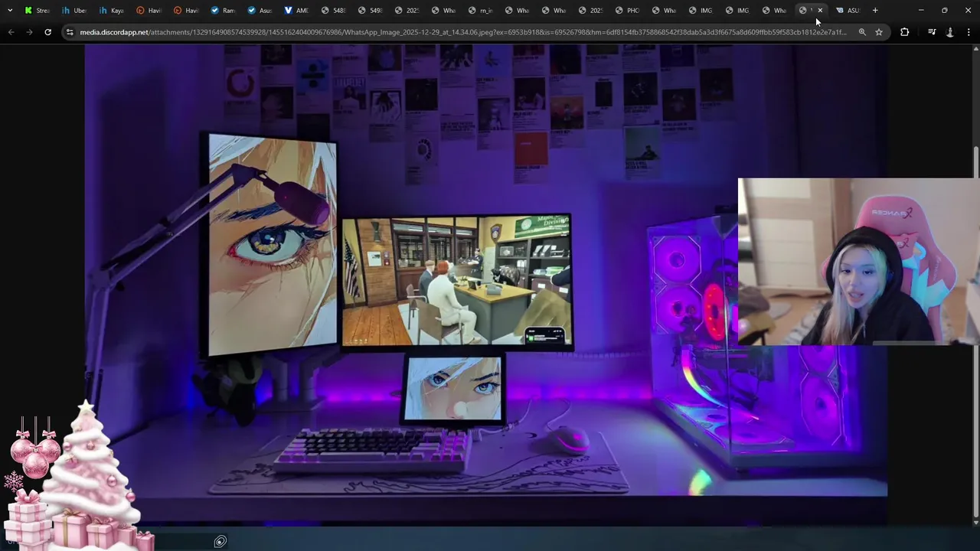Switch to the 'PHO' tab
This screenshot has width=980, height=551.
point(627,10)
